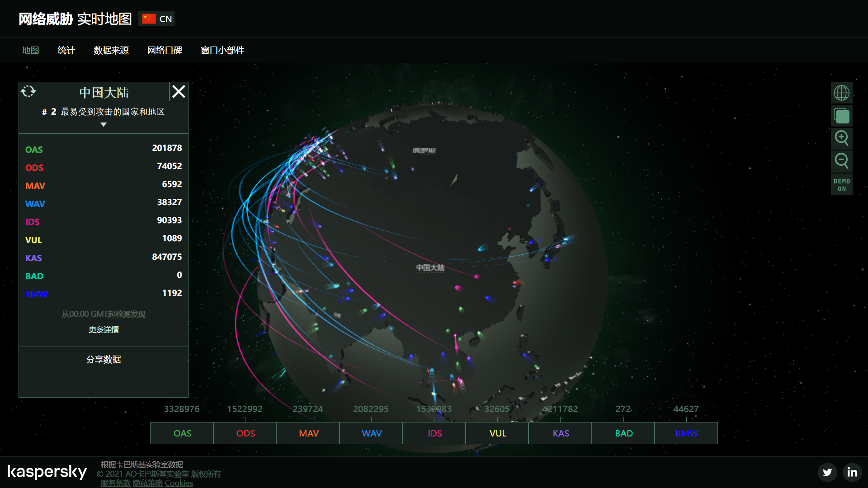Zoom in on the globe
The width and height of the screenshot is (868, 488).
click(x=841, y=138)
